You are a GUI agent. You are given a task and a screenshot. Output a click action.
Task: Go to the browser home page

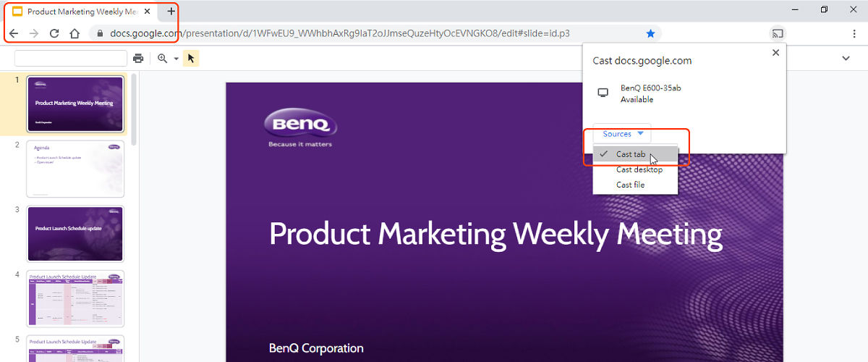coord(74,33)
